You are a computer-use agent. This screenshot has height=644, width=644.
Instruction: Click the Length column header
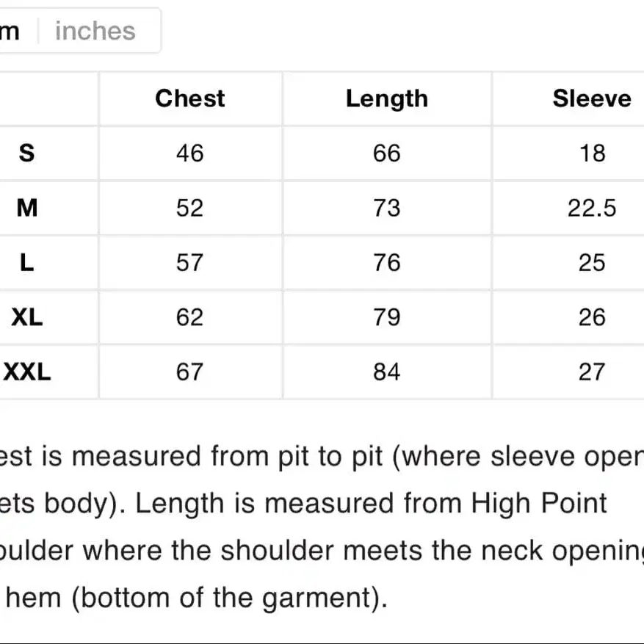click(x=387, y=98)
